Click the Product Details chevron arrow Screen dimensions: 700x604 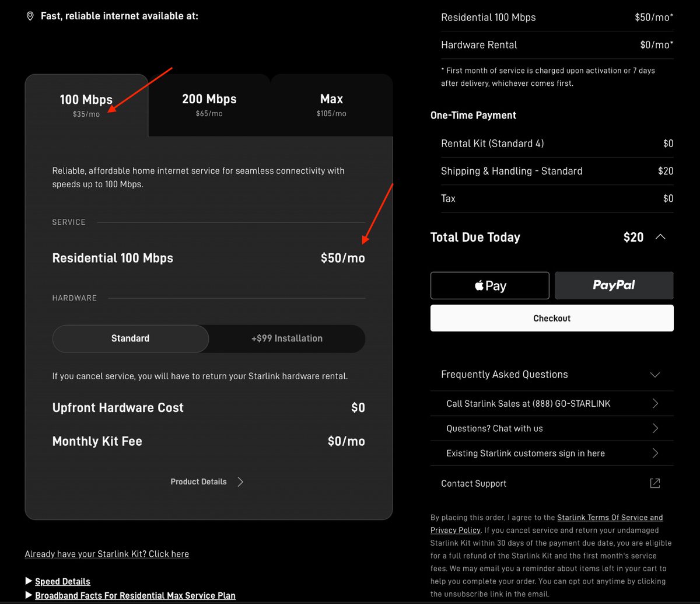pyautogui.click(x=240, y=481)
